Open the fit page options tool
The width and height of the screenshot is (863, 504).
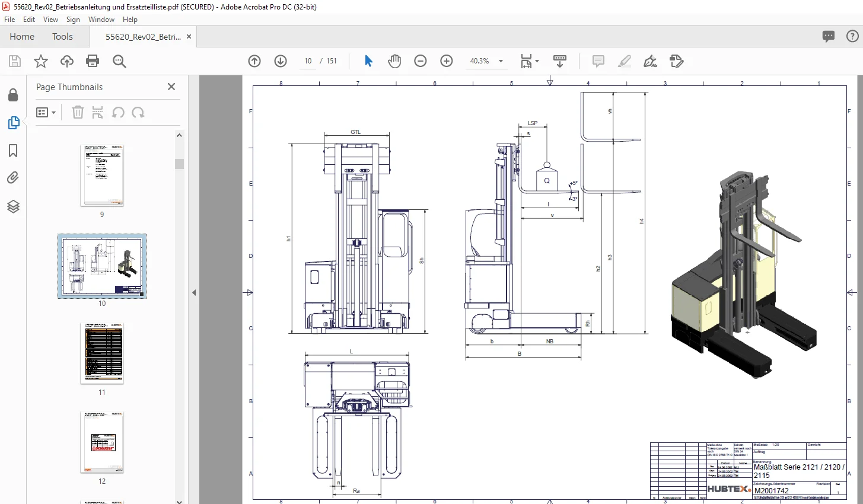529,61
